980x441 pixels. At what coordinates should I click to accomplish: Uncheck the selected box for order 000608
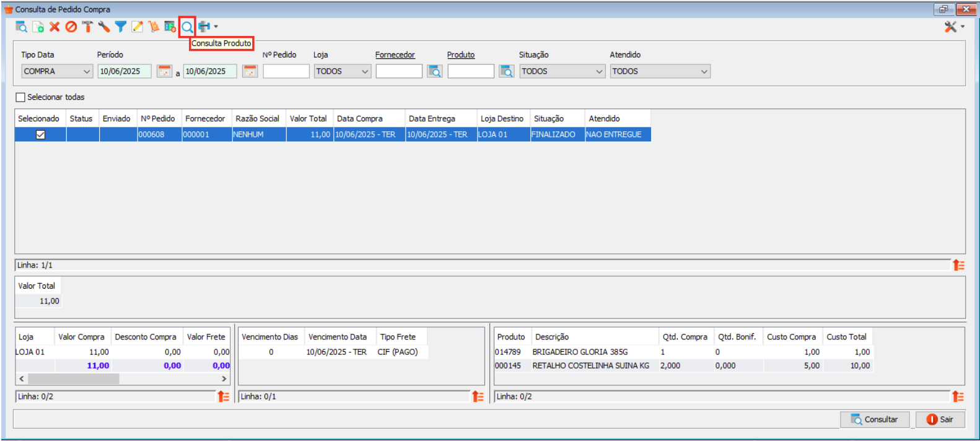(x=40, y=134)
